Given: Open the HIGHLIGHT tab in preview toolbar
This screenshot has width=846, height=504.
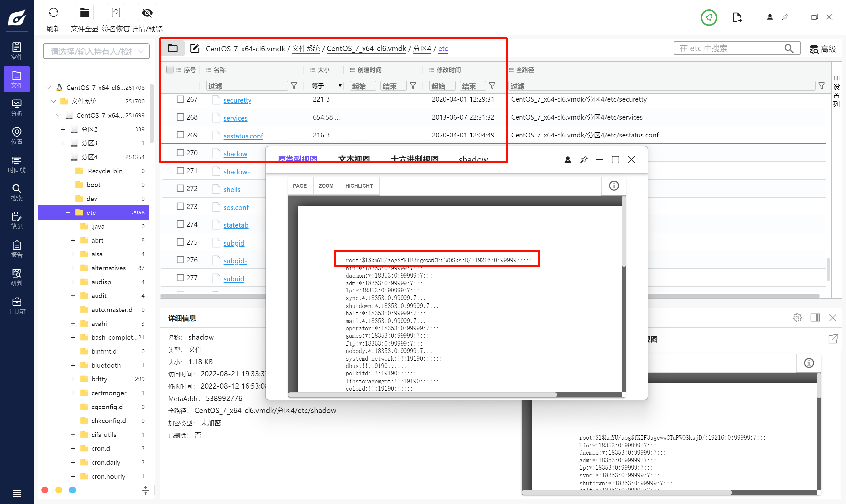Looking at the screenshot, I should coord(359,186).
